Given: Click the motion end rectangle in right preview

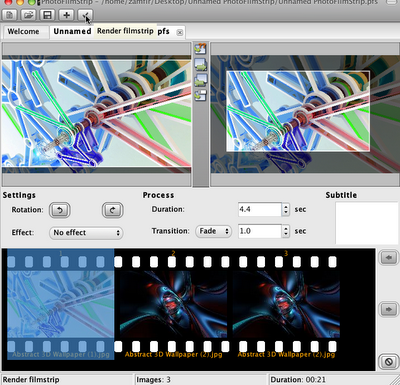Looking at the screenshot, I should [298, 111].
